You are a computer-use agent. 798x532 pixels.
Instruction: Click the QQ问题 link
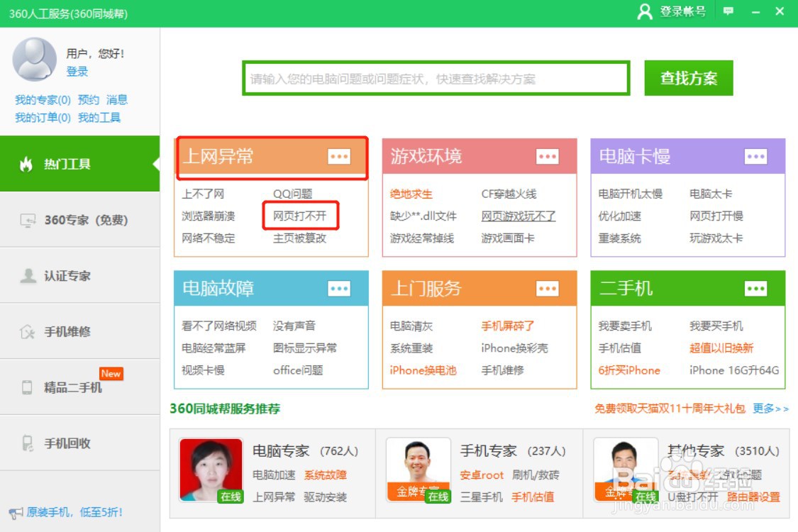click(293, 194)
